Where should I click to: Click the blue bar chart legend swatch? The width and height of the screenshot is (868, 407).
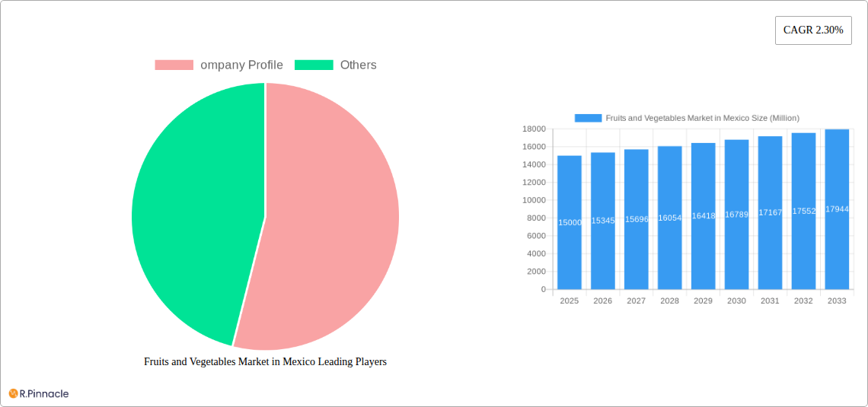click(588, 118)
